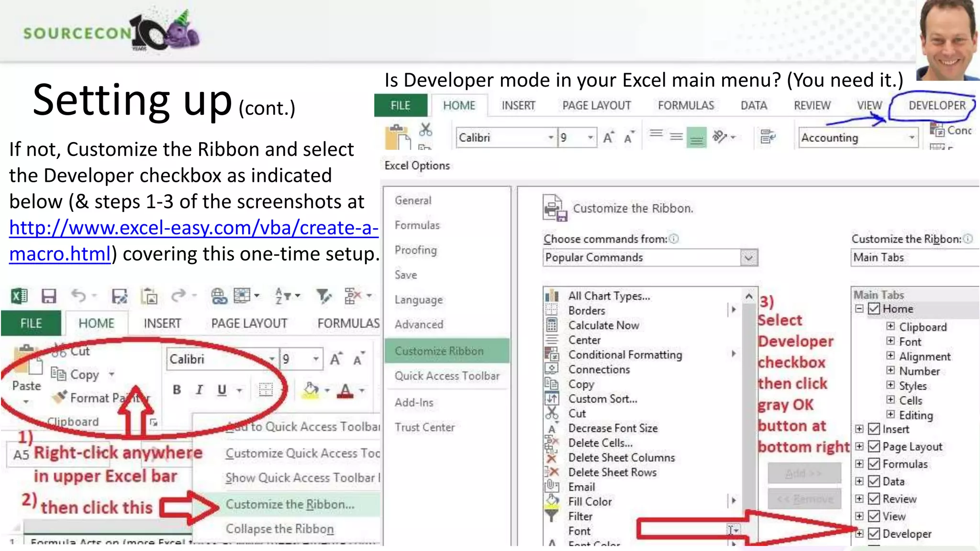Viewport: 980px width, 551px height.
Task: Click the Orientation text angle icon
Action: click(720, 137)
